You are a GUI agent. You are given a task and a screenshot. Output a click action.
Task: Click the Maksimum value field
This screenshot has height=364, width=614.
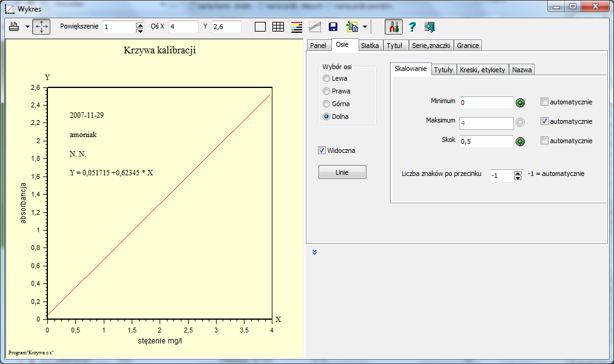486,123
